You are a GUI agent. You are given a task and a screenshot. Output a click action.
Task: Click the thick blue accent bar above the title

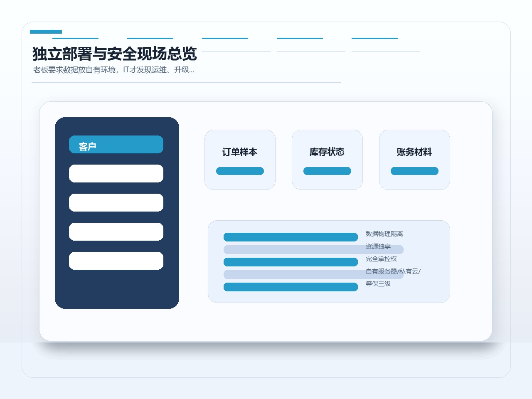point(46,32)
